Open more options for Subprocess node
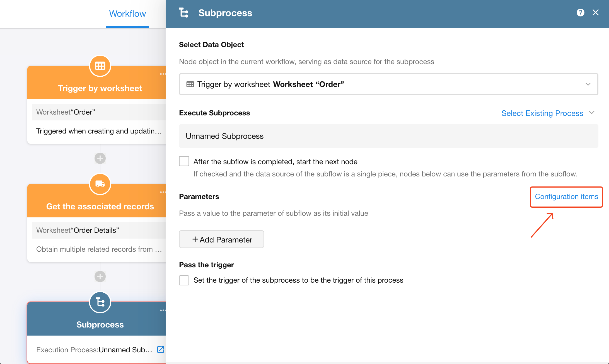Viewport: 609px width, 364px height. point(163,310)
